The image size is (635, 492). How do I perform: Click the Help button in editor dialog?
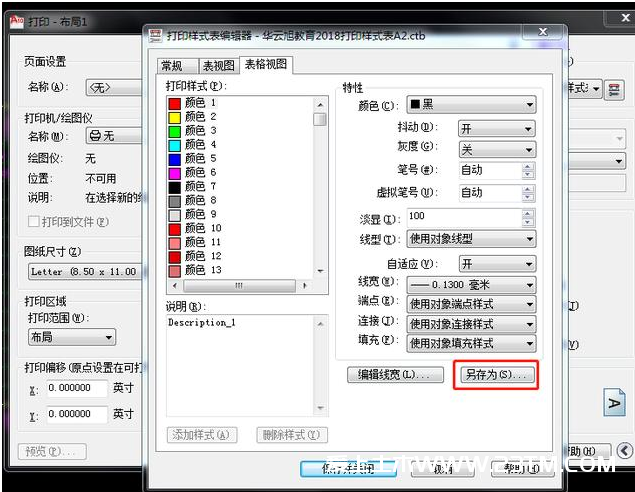pos(522,469)
